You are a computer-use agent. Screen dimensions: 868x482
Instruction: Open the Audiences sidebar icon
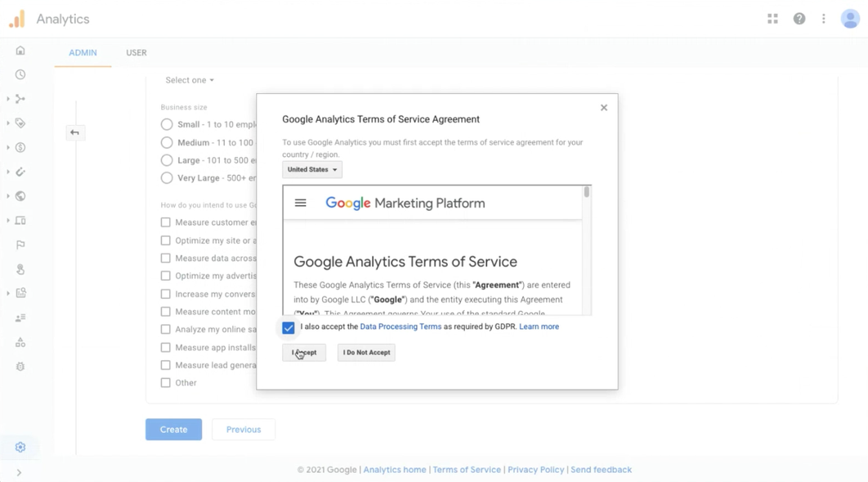[x=20, y=318]
